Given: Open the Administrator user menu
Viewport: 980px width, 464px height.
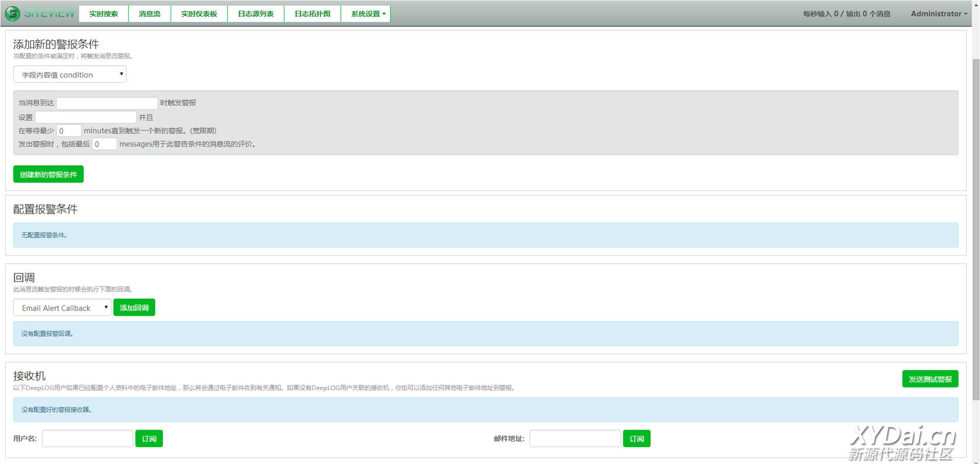Looking at the screenshot, I should tap(939, 14).
